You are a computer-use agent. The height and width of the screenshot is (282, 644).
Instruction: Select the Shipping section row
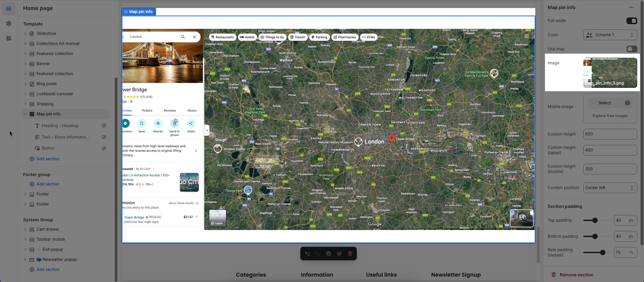click(x=66, y=104)
